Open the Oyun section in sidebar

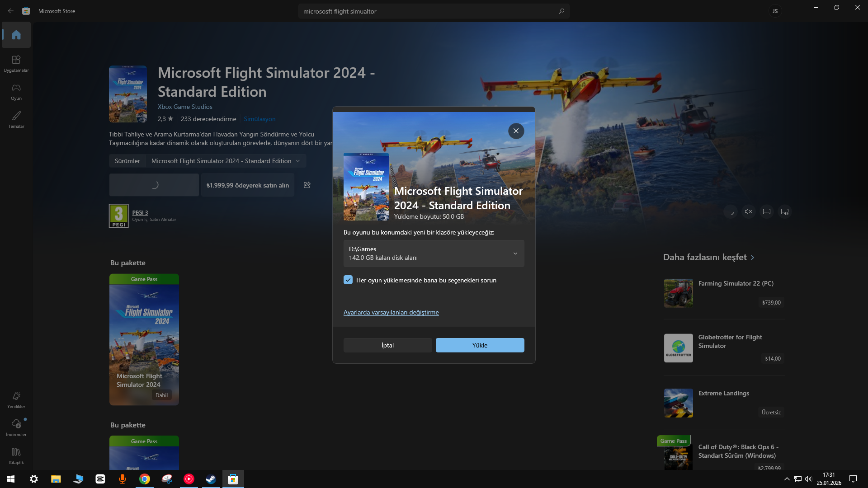[16, 92]
